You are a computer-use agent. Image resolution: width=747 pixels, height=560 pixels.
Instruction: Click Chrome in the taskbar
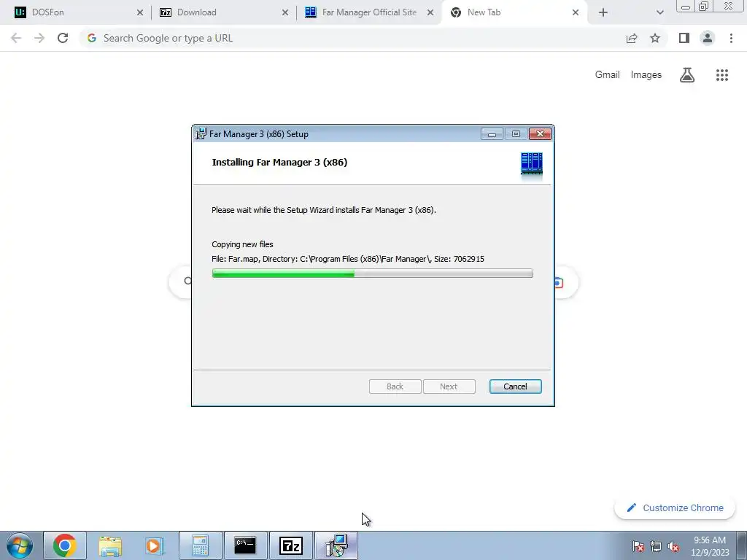click(x=65, y=545)
